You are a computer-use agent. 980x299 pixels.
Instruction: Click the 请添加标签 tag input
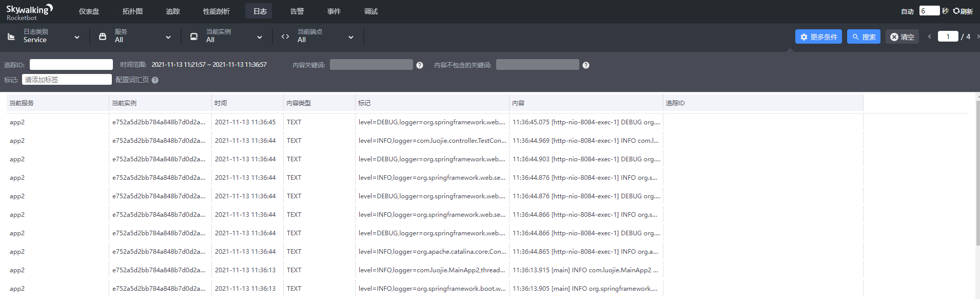pyautogui.click(x=67, y=80)
